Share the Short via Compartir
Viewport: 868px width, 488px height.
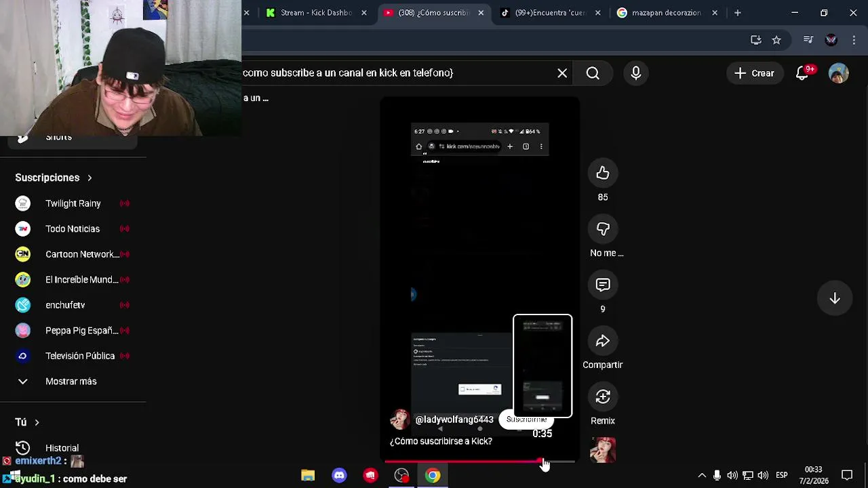point(603,342)
